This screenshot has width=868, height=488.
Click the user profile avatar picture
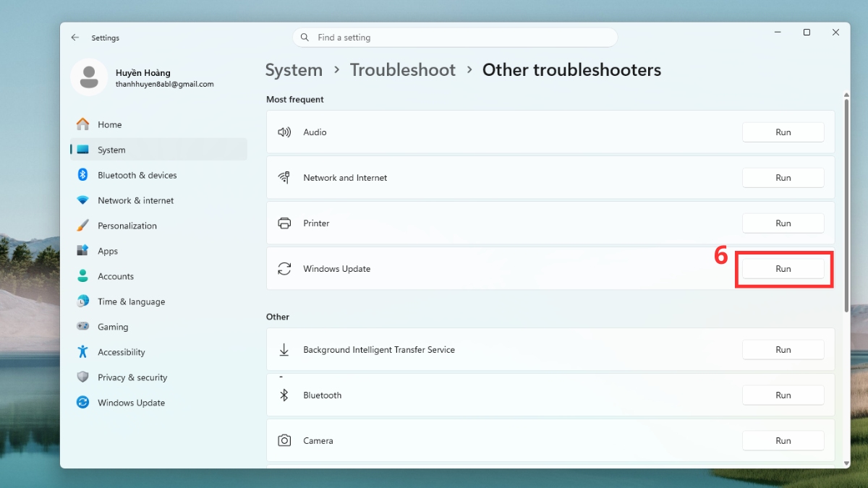coord(89,77)
